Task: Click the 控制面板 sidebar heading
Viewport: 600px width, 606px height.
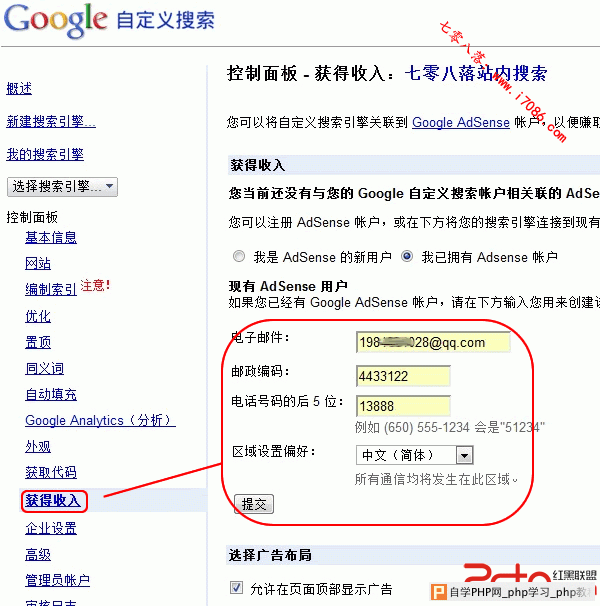Action: pyautogui.click(x=32, y=217)
